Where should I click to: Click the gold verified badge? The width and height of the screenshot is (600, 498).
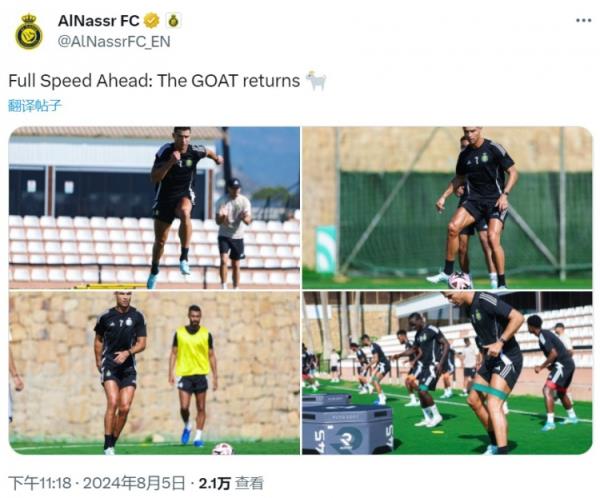(x=152, y=21)
